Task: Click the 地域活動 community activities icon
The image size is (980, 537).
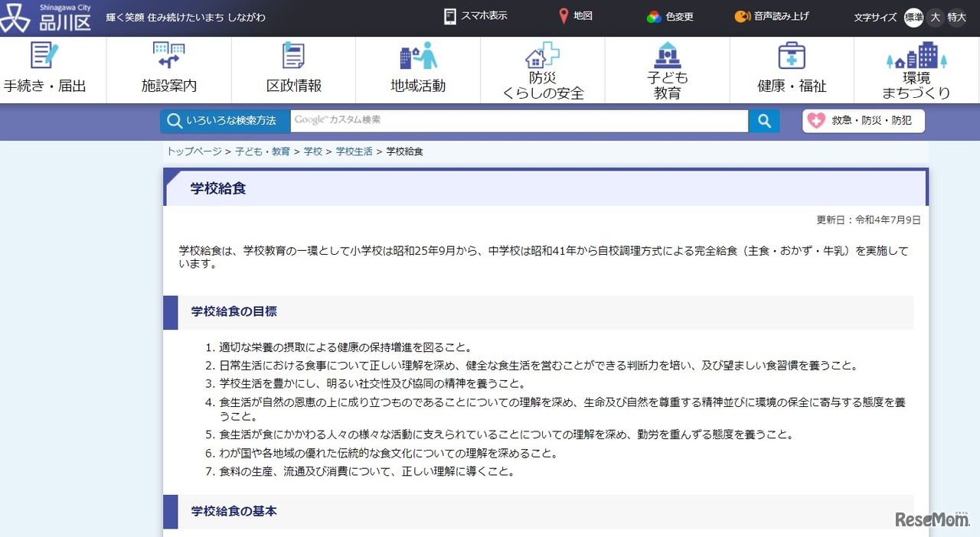Action: pyautogui.click(x=416, y=69)
